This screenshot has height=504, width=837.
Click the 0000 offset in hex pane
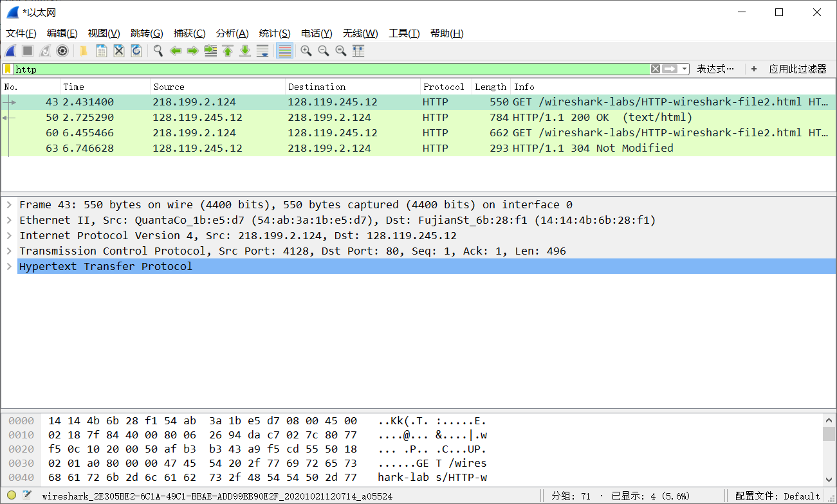coord(21,421)
